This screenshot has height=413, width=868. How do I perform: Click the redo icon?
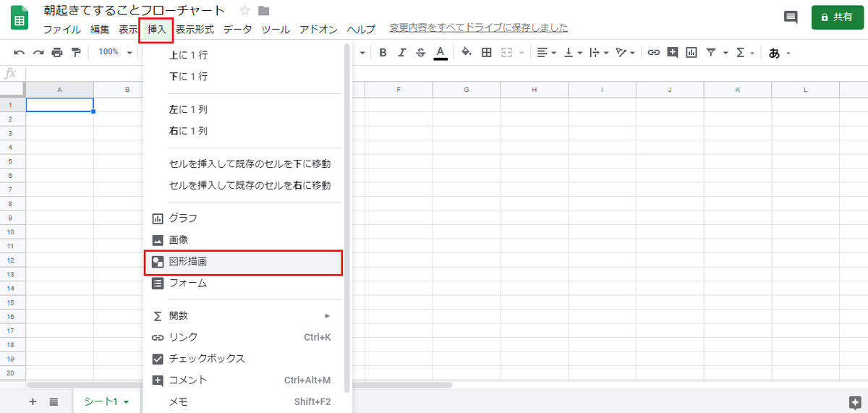[38, 52]
